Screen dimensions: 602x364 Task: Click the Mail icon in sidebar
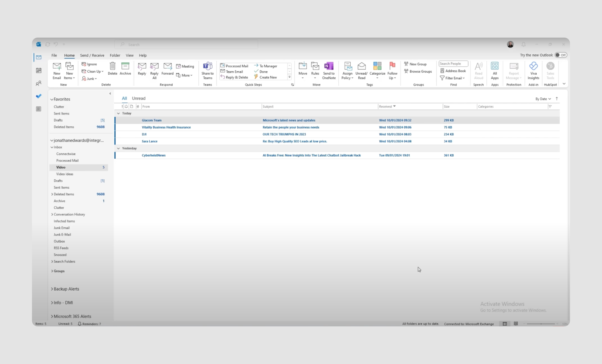pos(39,57)
